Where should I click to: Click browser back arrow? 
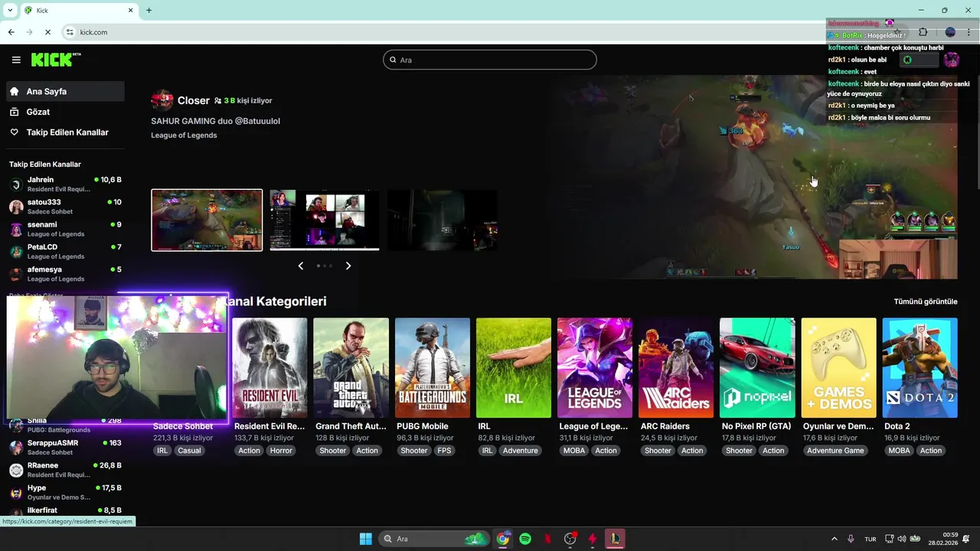[x=11, y=32]
